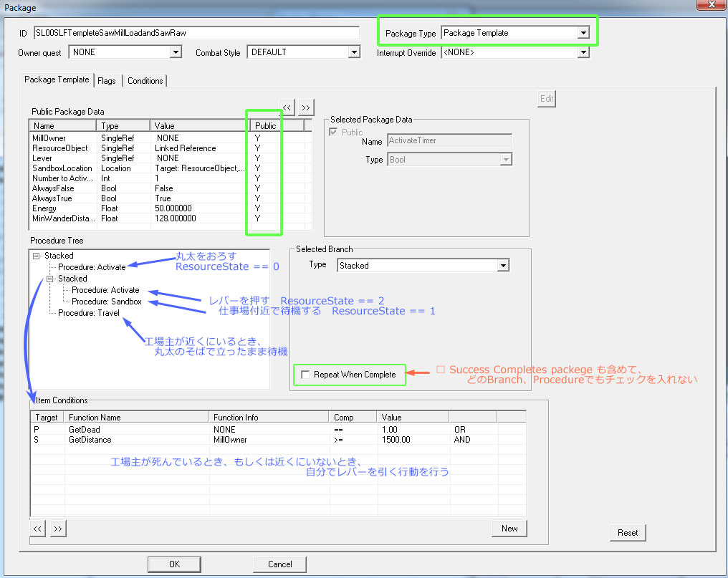Image resolution: width=728 pixels, height=578 pixels.
Task: Open the Package Type dropdown
Action: [583, 33]
